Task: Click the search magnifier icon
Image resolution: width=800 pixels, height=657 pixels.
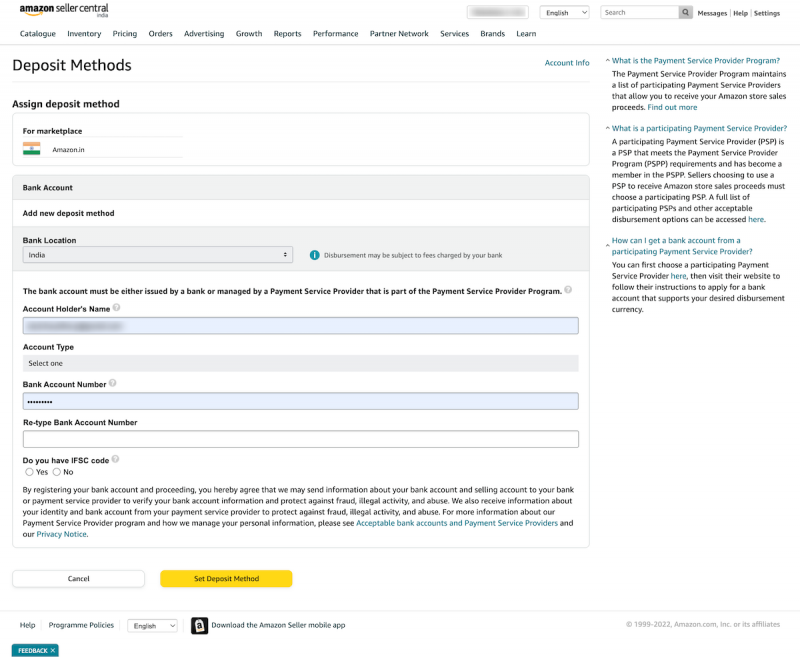Action: tap(685, 12)
